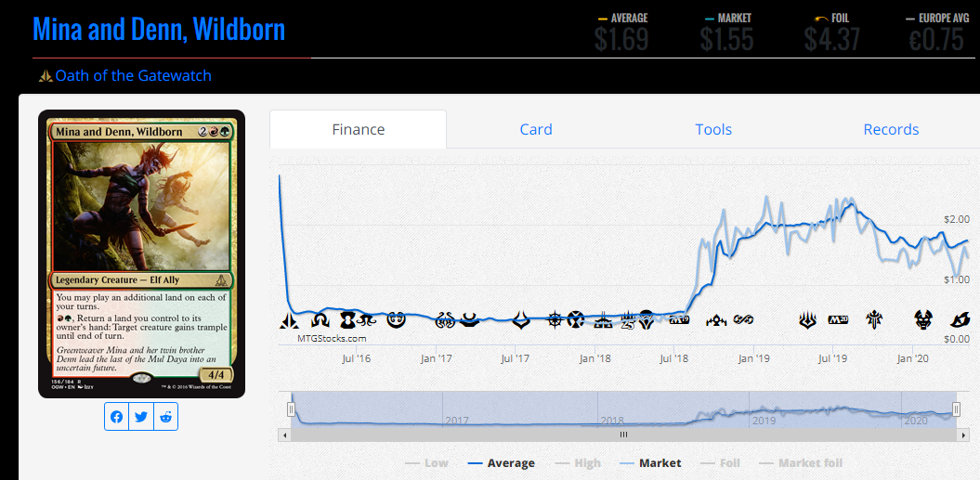The image size is (980, 480).
Task: Share the card on Reddit
Action: [x=165, y=417]
